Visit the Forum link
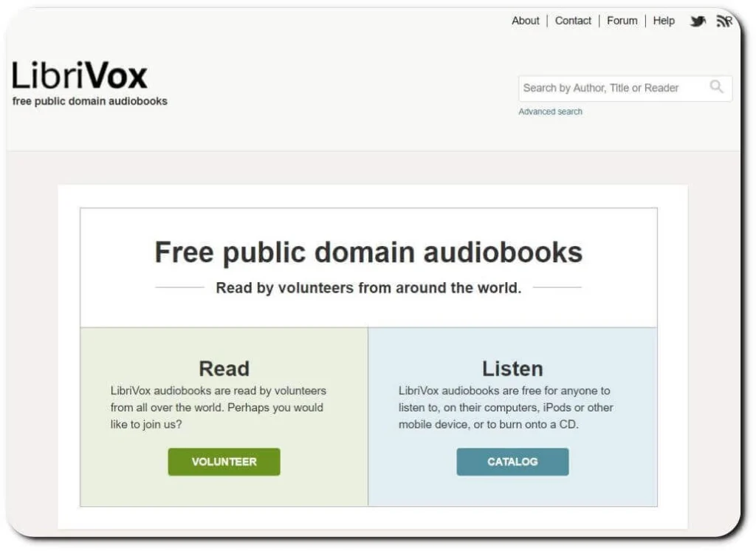756x551 pixels. (622, 21)
